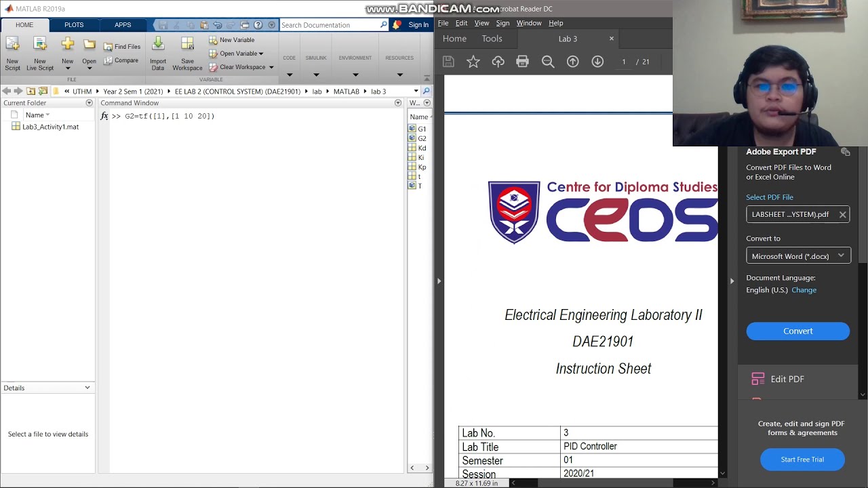Collapse the Details panel chevron
Screen dimensions: 868x488
point(87,388)
